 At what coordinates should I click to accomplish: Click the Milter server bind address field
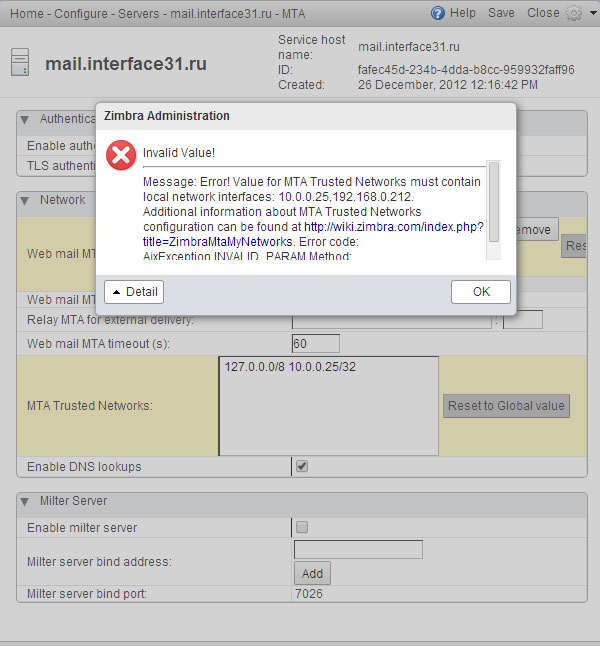click(x=358, y=549)
